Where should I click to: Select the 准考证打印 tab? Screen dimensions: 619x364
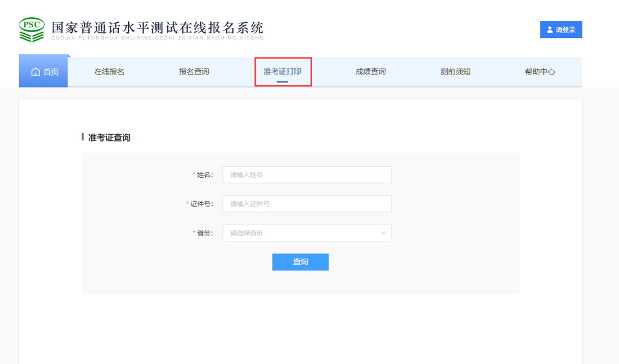pyautogui.click(x=282, y=72)
